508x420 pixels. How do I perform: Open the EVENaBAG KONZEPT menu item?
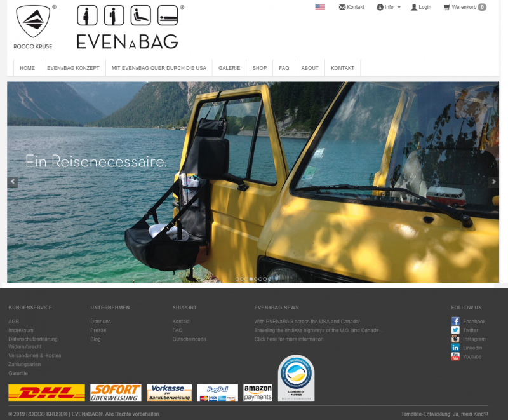pos(73,68)
